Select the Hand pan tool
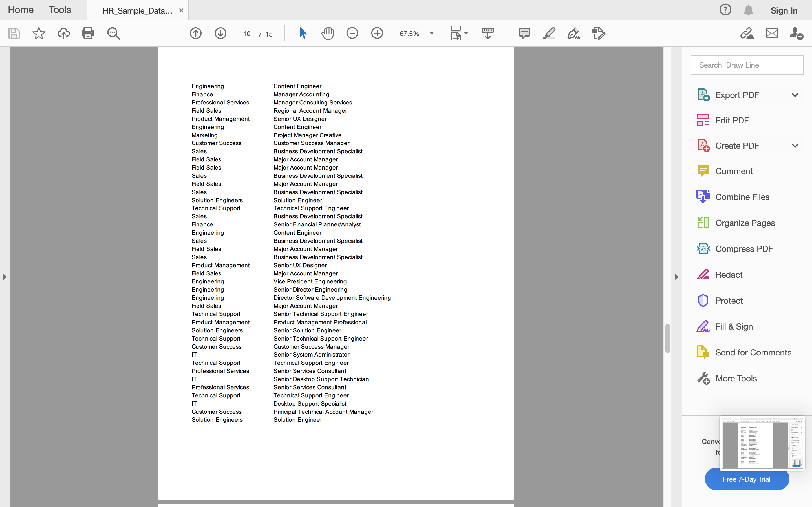 (x=328, y=33)
